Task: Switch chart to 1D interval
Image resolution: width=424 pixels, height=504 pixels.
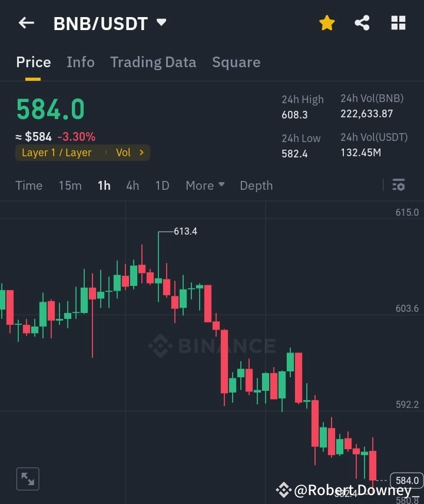Action: tap(162, 185)
